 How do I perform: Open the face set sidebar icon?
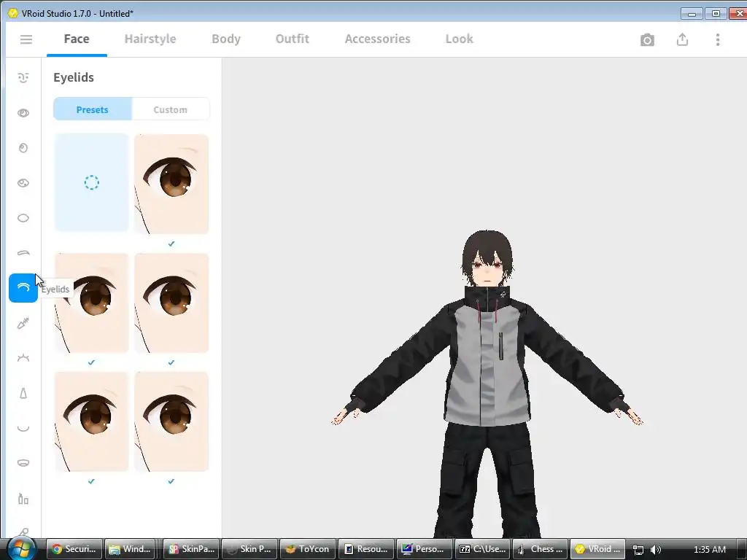pyautogui.click(x=23, y=77)
